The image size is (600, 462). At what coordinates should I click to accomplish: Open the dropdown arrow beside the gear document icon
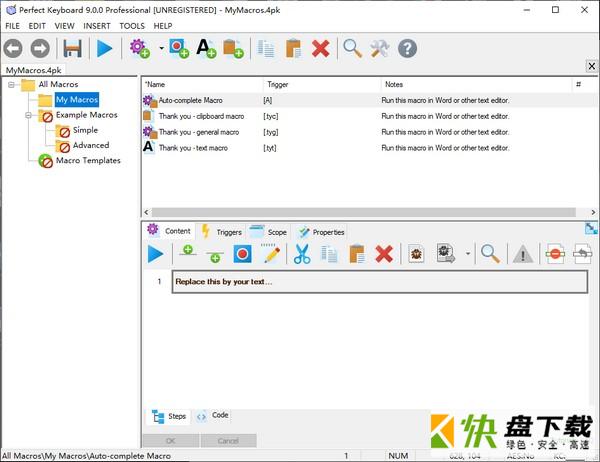click(468, 253)
